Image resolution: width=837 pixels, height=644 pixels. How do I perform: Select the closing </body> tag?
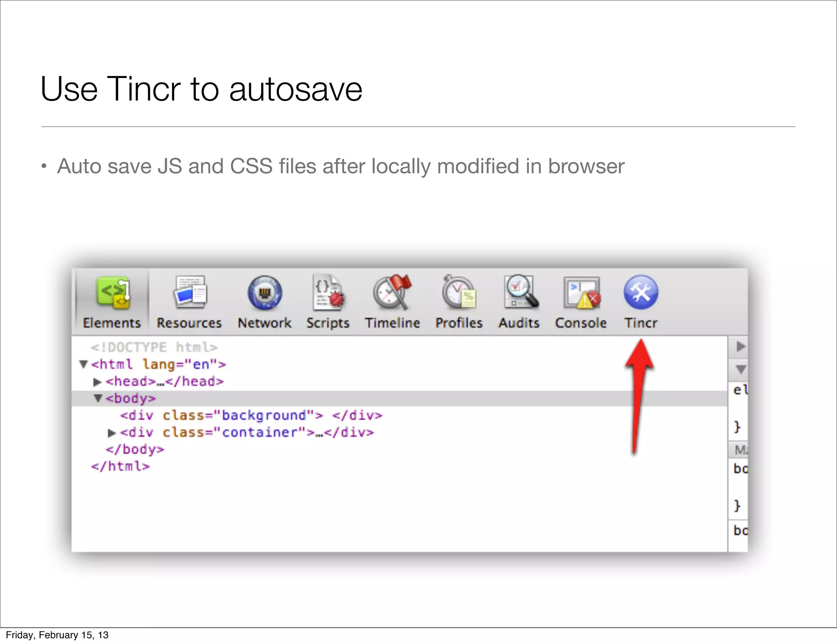tap(135, 449)
